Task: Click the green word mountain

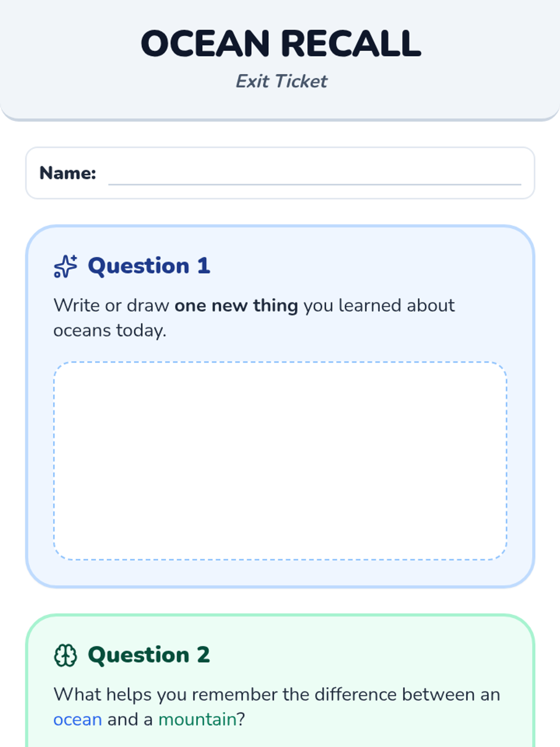Action: (x=197, y=719)
